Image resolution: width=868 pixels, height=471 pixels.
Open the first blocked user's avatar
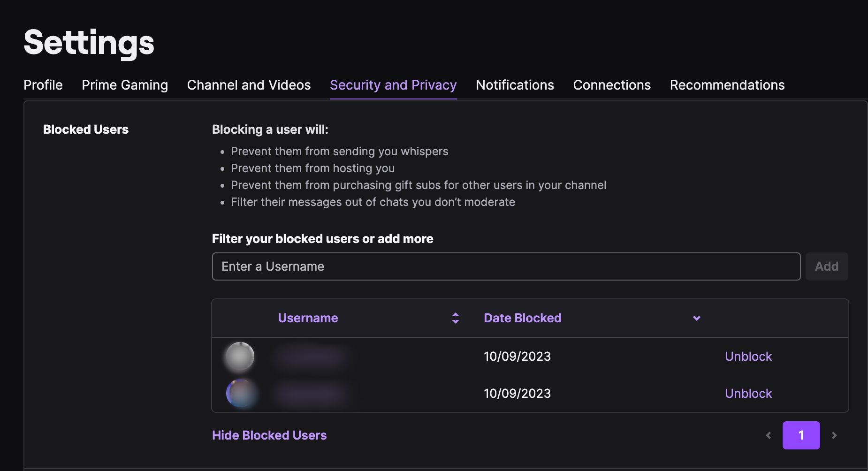click(239, 356)
